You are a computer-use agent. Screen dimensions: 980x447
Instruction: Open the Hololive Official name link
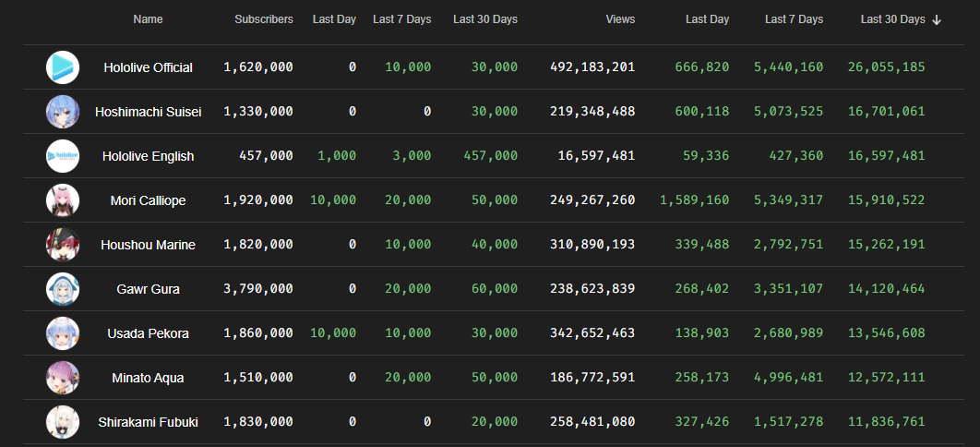[148, 67]
